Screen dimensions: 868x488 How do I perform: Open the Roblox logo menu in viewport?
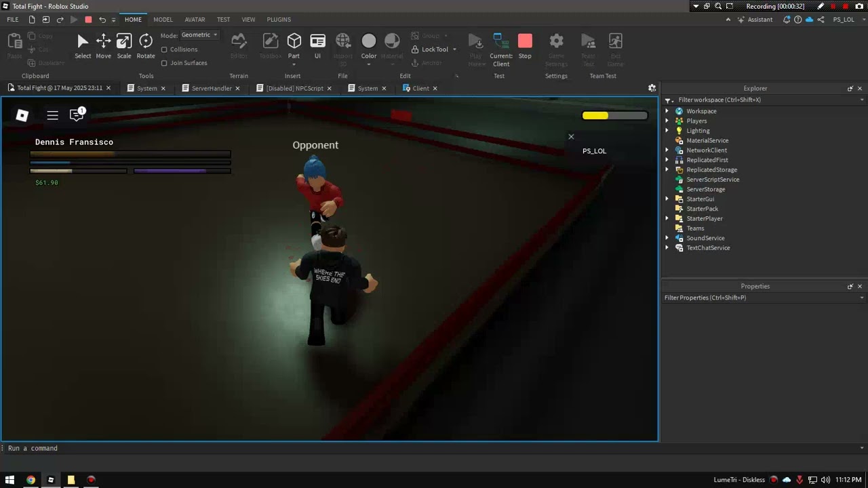[22, 115]
